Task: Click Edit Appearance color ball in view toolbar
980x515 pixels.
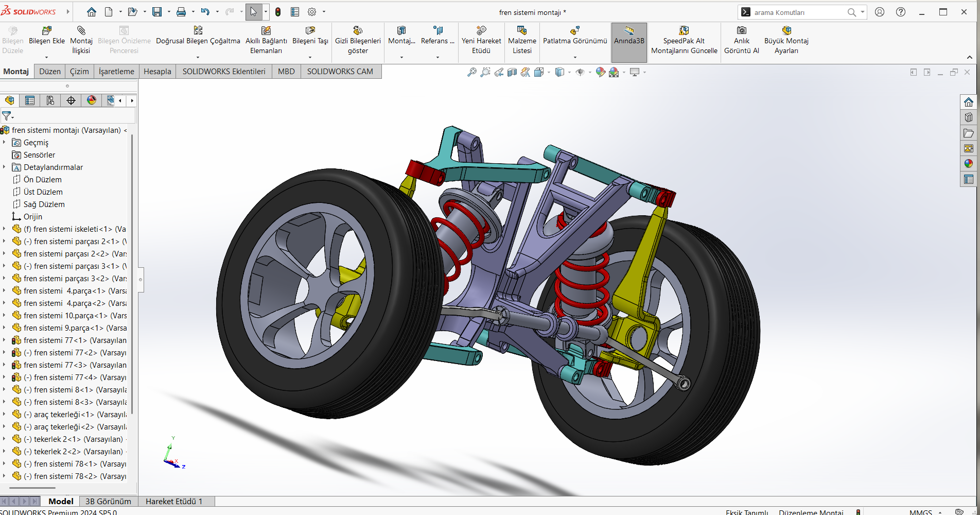Action: tap(600, 72)
